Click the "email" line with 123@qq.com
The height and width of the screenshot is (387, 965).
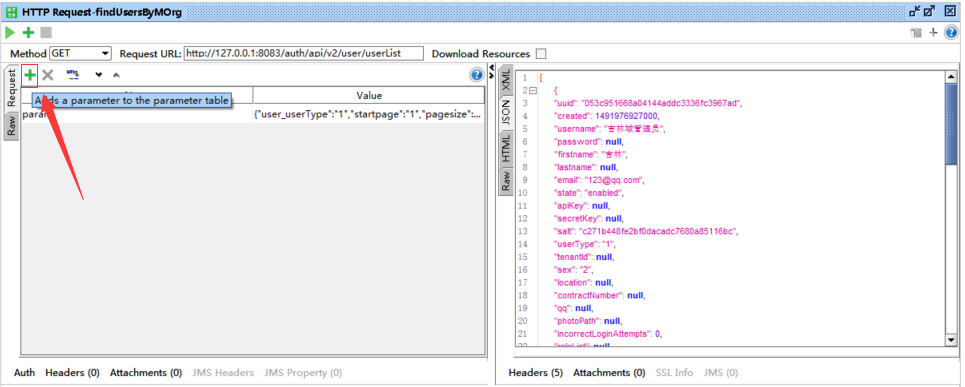point(599,180)
